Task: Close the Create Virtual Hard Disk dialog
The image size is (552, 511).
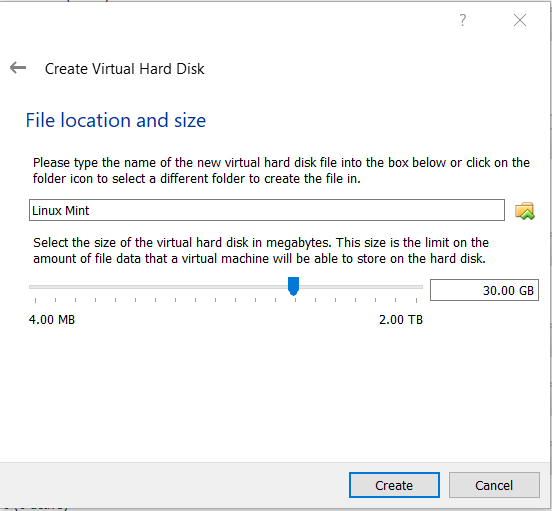Action: [520, 20]
